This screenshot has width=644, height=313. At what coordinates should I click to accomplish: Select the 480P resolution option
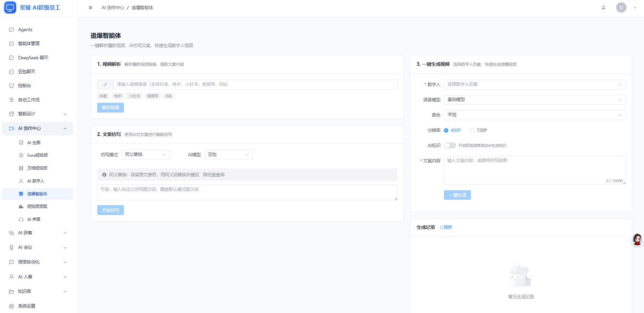446,130
